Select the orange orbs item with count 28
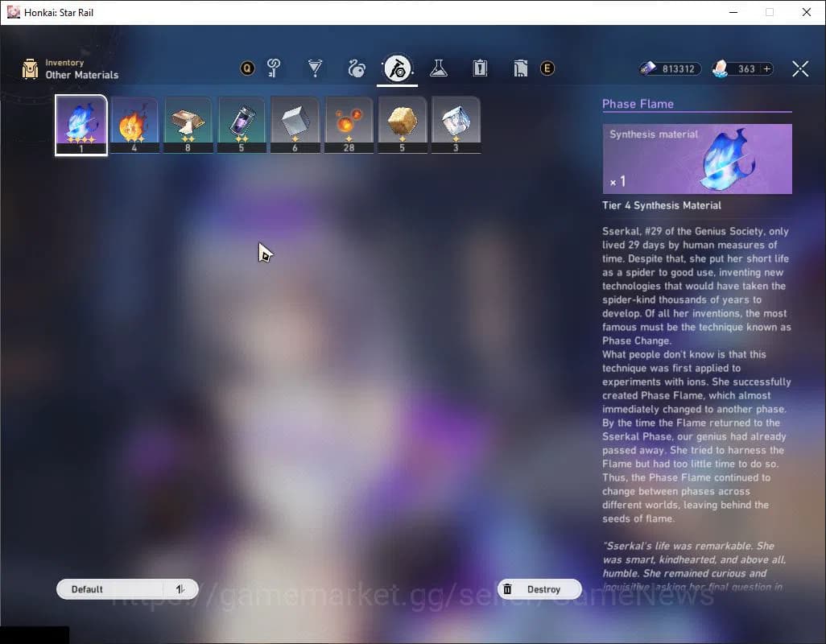 [x=349, y=124]
